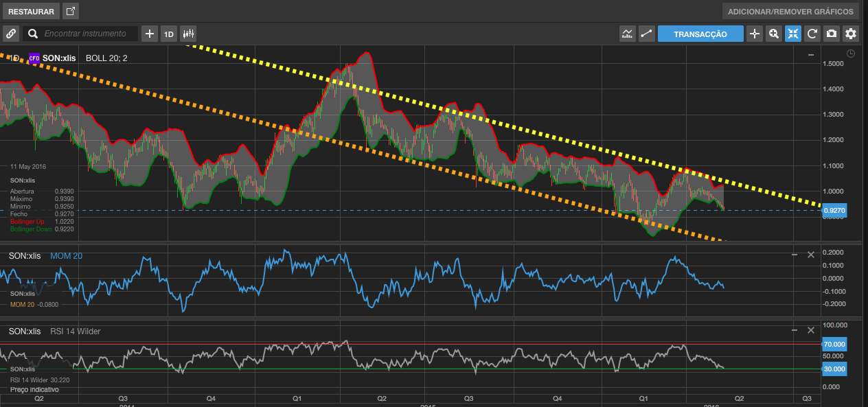Open the candlestick chart type selector
This screenshot has width=868, height=407.
188,34
